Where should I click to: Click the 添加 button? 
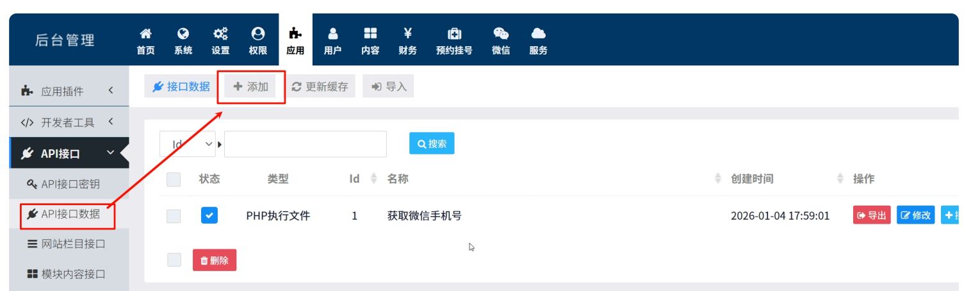250,87
